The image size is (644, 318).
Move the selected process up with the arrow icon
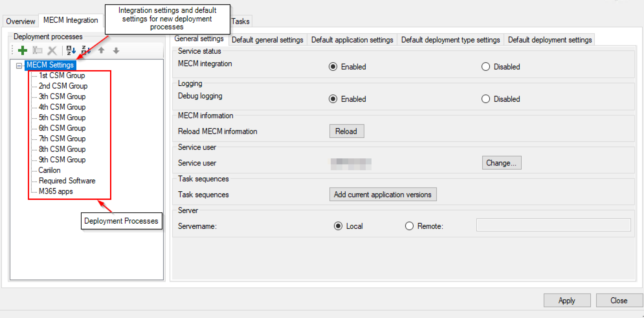(101, 50)
